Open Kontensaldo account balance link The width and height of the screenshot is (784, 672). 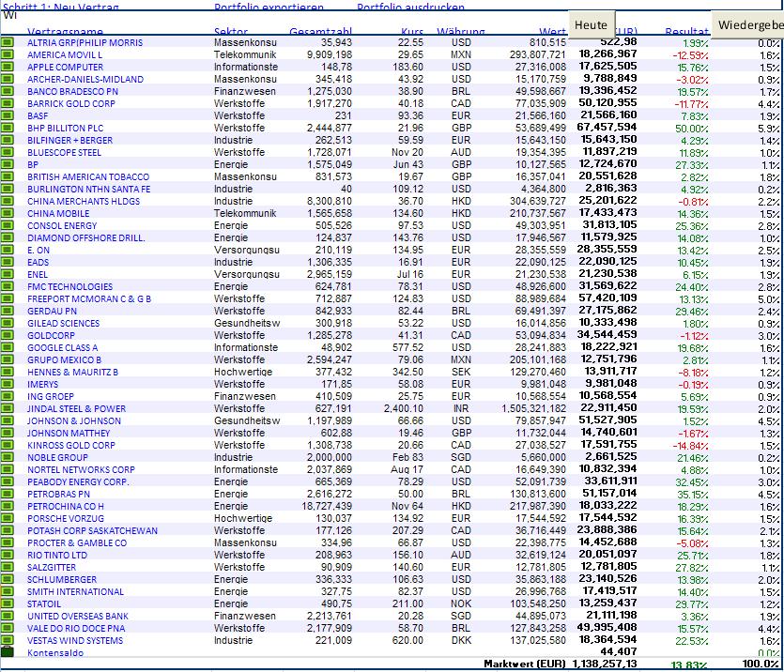pyautogui.click(x=55, y=652)
